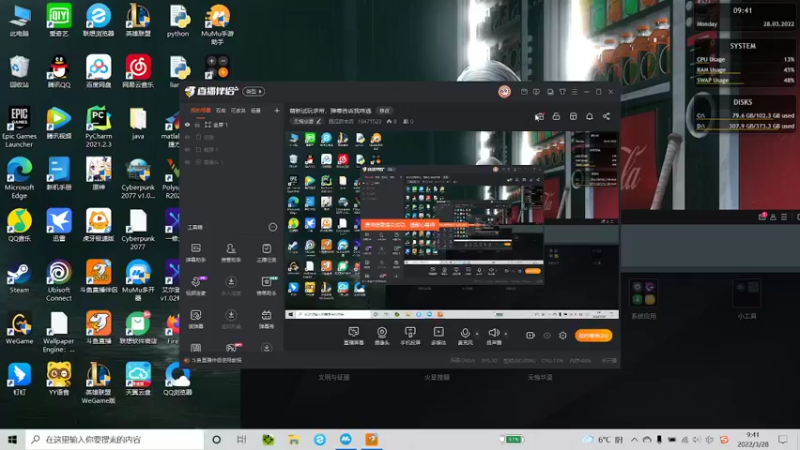This screenshot has width=800, height=450.
Task: Switch to the second scene tab
Action: (220, 111)
